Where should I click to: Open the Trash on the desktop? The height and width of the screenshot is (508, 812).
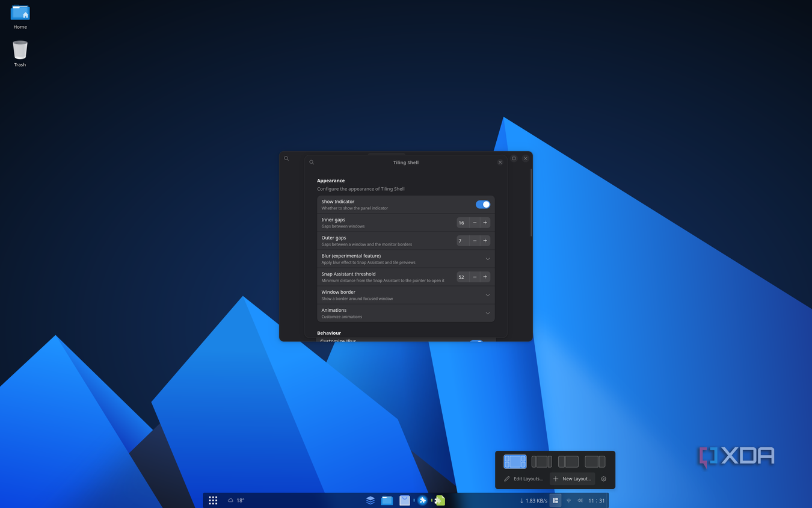tap(20, 54)
